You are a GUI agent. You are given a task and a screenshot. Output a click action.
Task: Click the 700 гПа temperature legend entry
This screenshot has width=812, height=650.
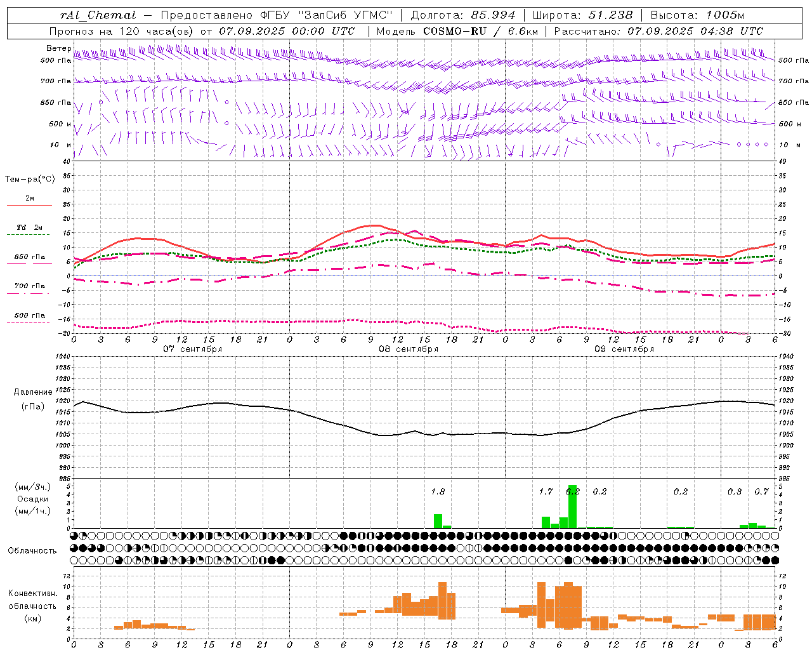point(30,286)
